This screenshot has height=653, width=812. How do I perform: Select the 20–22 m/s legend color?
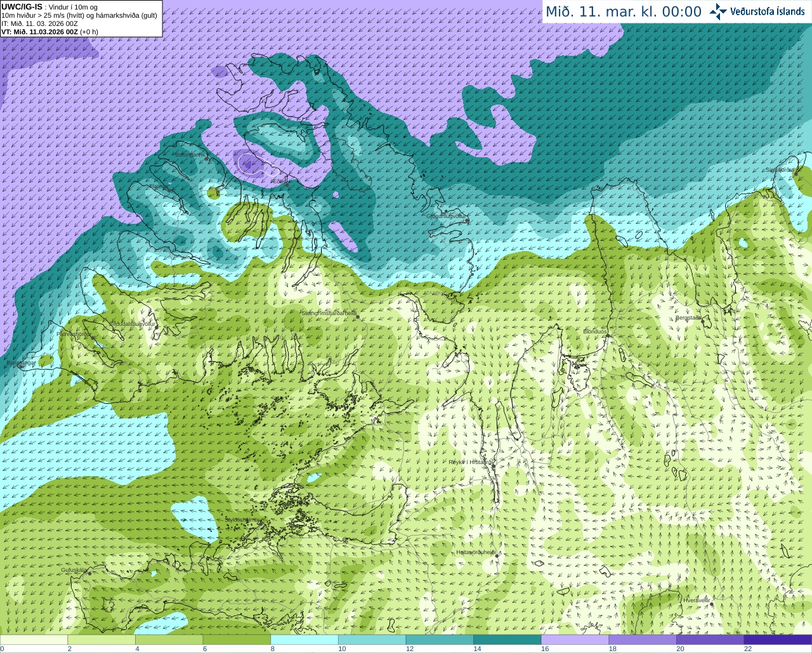710,640
